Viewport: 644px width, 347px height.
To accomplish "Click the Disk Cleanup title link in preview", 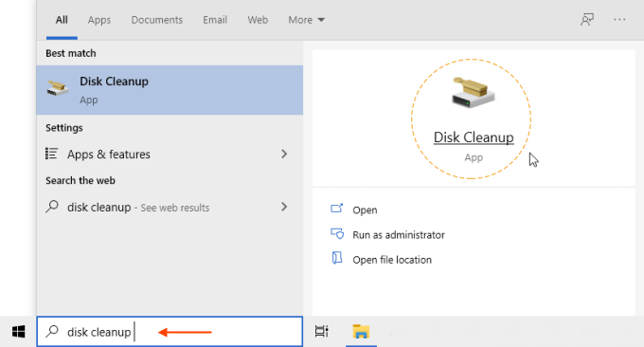I will point(474,137).
